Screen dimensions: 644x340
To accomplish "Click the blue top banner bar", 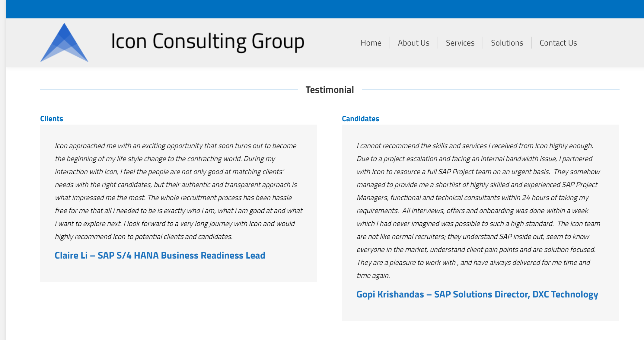I will pos(325,9).
